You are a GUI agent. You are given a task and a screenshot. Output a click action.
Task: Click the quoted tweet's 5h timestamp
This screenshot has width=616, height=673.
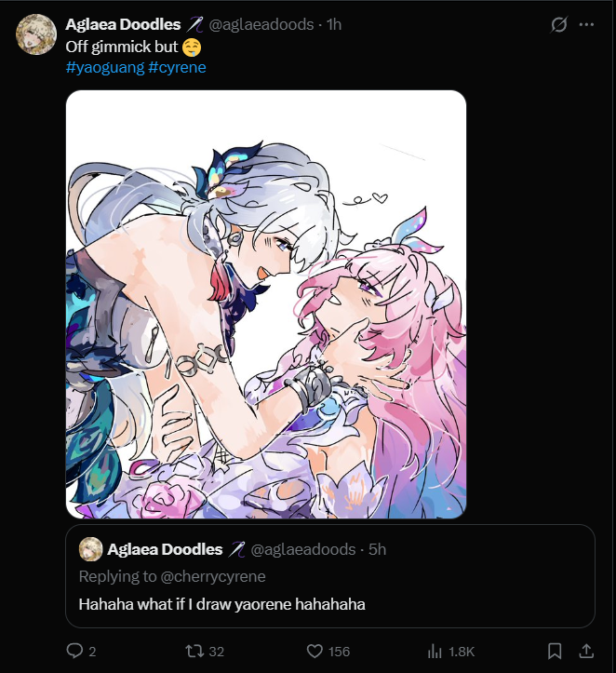(x=377, y=549)
